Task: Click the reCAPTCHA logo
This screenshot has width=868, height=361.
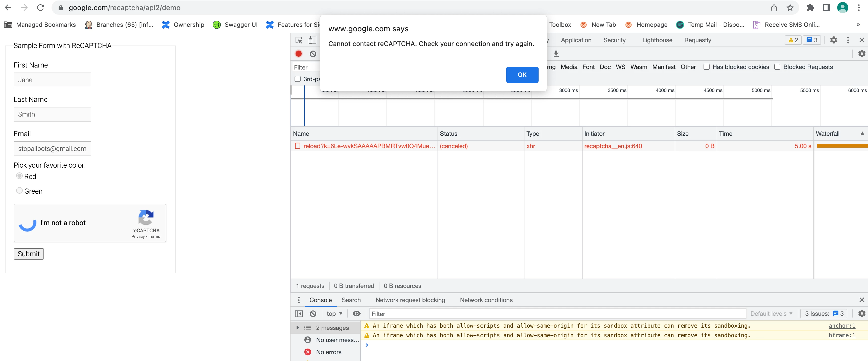Action: pos(146,217)
